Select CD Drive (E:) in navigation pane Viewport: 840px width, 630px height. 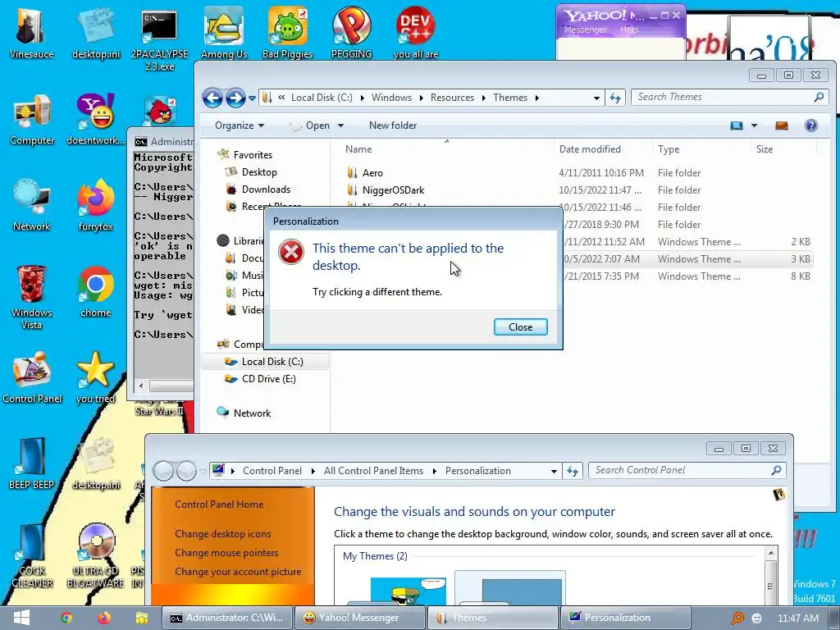268,379
